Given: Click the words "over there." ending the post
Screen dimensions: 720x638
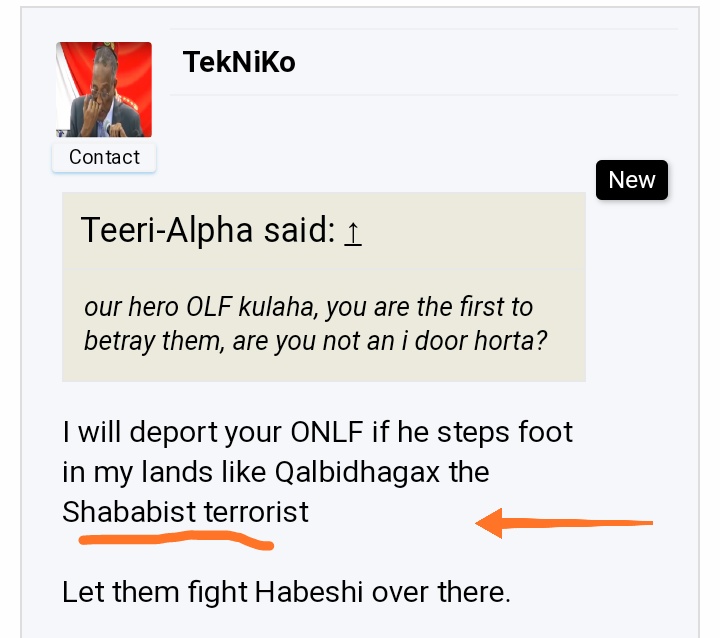Looking at the screenshot, I should point(441,592).
